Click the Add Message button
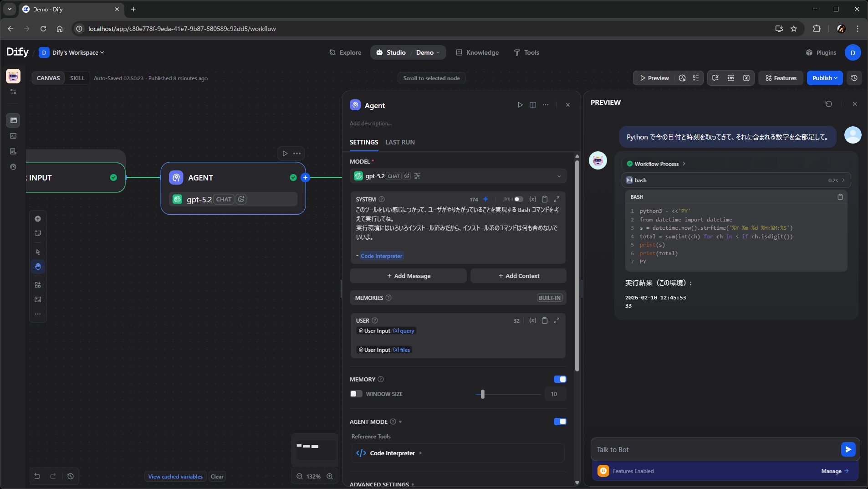The height and width of the screenshot is (489, 868). (x=408, y=276)
